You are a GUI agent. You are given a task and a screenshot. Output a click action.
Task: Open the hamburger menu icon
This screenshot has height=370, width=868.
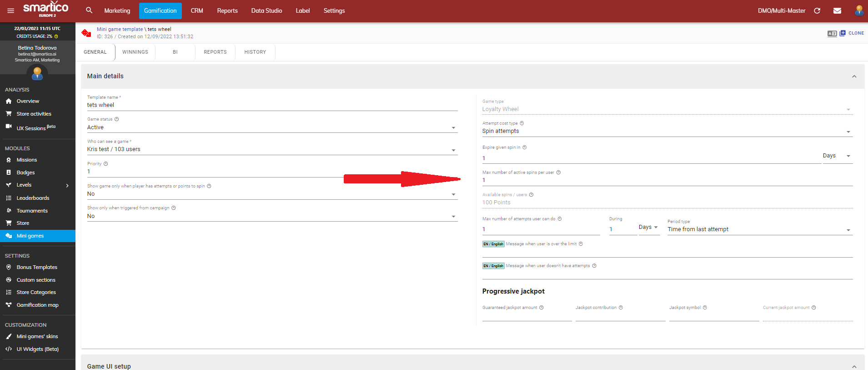(x=10, y=10)
